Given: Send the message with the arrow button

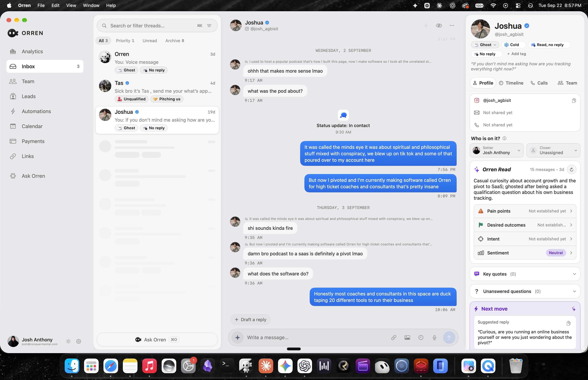Looking at the screenshot, I should coord(449,337).
